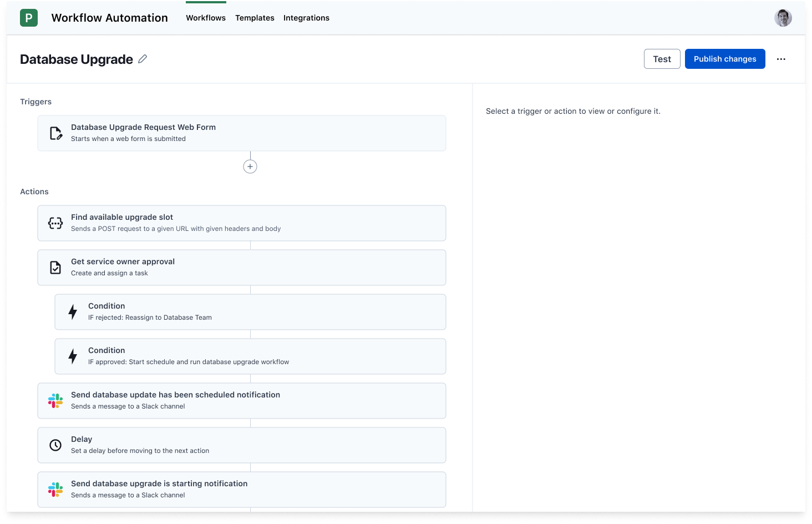Click the Test button
812x524 pixels.
662,58
